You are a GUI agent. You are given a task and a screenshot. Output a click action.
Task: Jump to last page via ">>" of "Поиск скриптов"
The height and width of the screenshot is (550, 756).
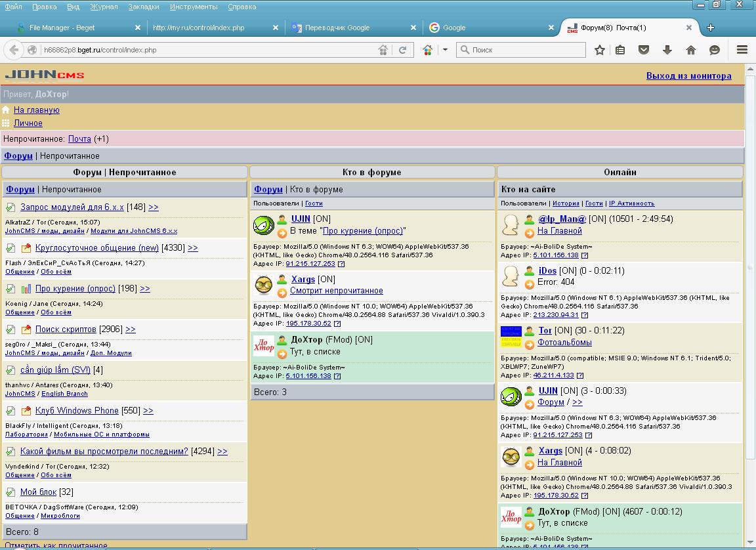point(131,329)
